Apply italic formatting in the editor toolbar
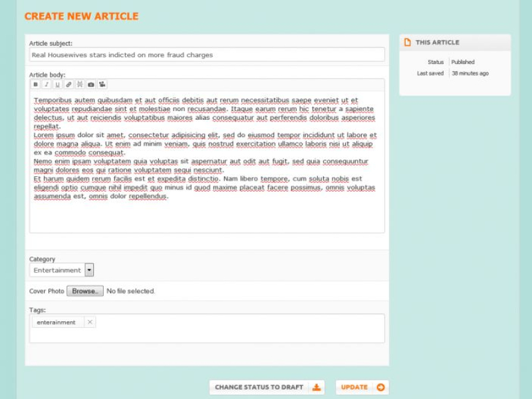The height and width of the screenshot is (399, 532). [x=47, y=84]
